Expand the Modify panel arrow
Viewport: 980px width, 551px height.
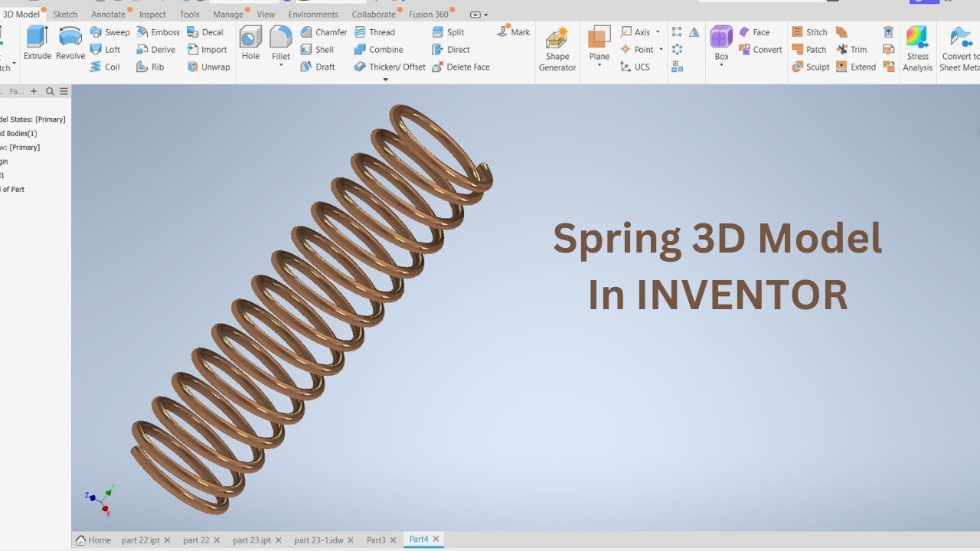coord(385,80)
